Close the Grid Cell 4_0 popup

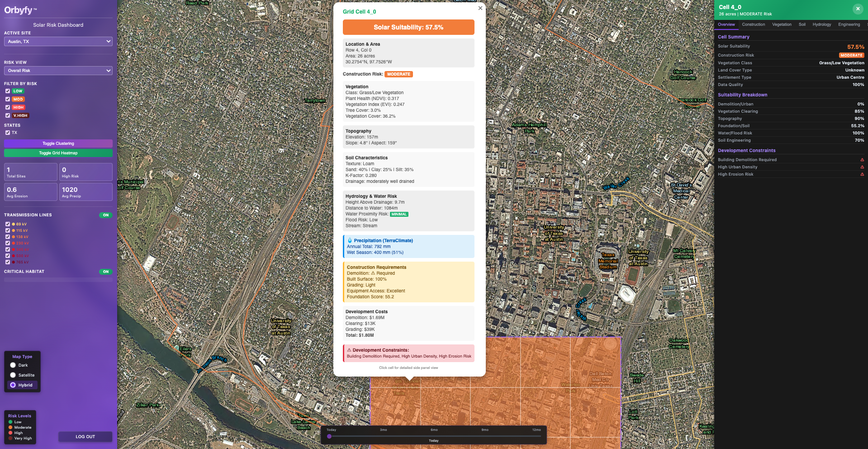[x=480, y=8]
